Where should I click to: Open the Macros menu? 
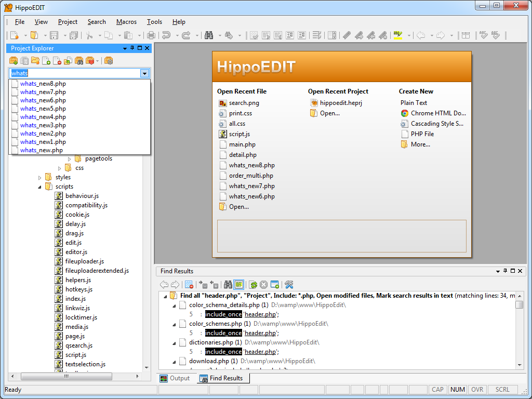(x=126, y=22)
